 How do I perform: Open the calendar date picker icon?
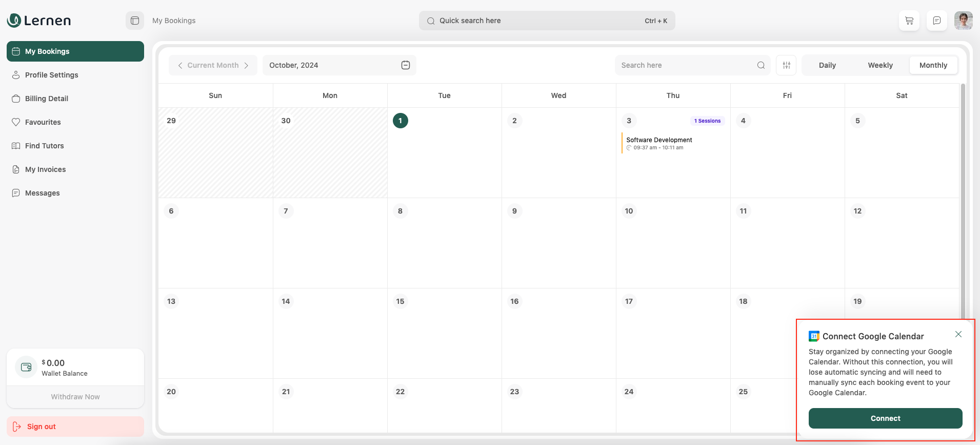click(x=405, y=65)
